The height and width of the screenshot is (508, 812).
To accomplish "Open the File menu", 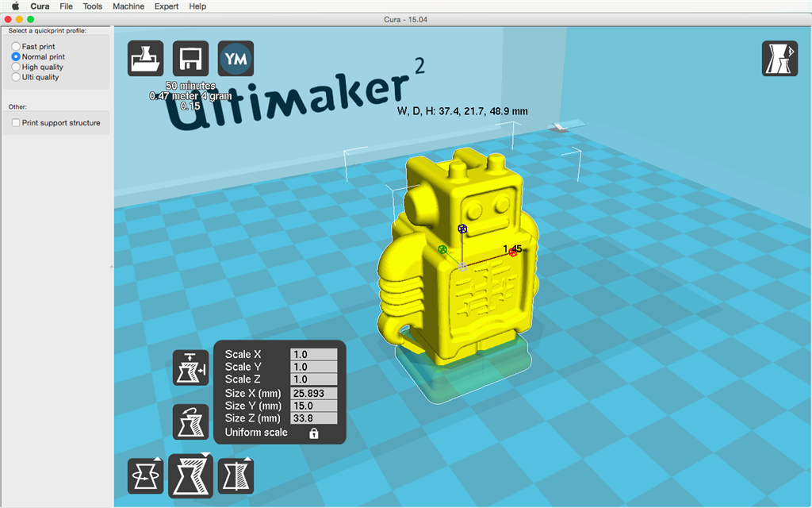I will click(67, 6).
